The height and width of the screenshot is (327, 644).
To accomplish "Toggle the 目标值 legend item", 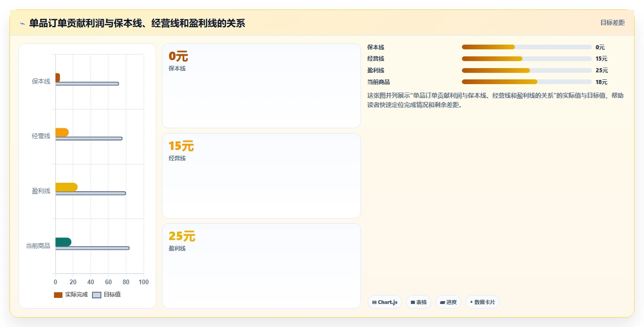I will click(x=107, y=295).
